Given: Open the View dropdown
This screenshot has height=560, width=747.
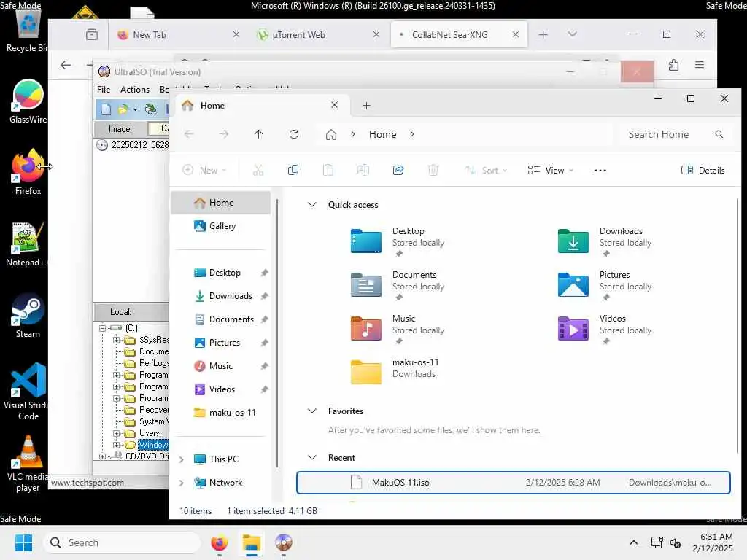Looking at the screenshot, I should (550, 170).
